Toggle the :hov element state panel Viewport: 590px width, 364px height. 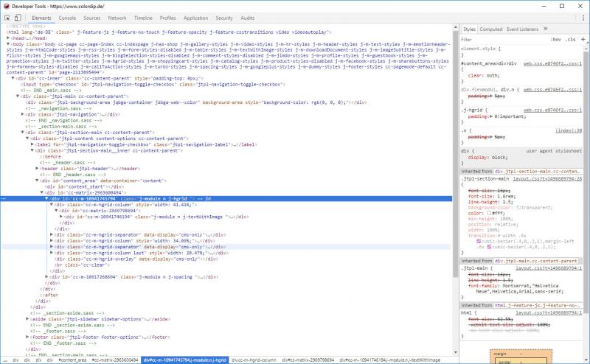555,39
